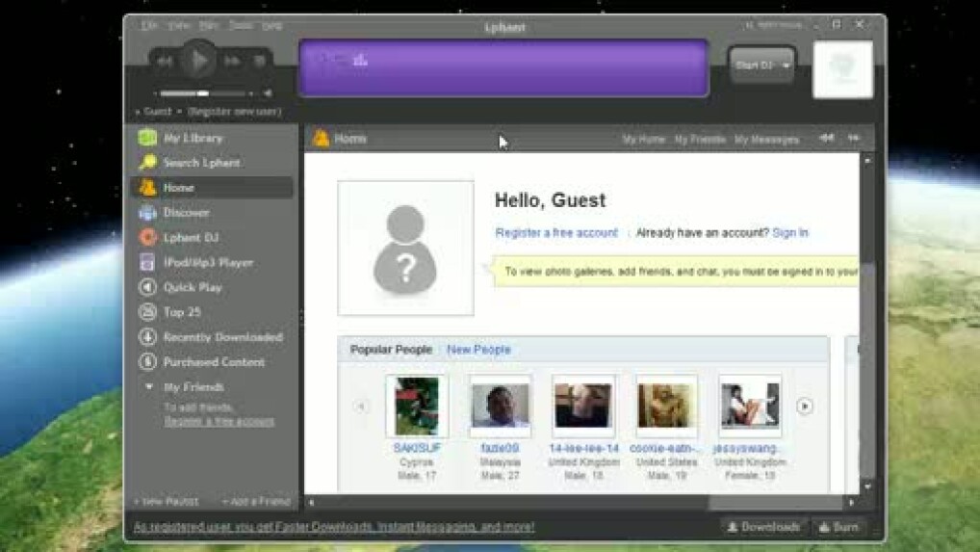The width and height of the screenshot is (980, 552).
Task: Select Discover in the sidebar
Action: click(186, 213)
